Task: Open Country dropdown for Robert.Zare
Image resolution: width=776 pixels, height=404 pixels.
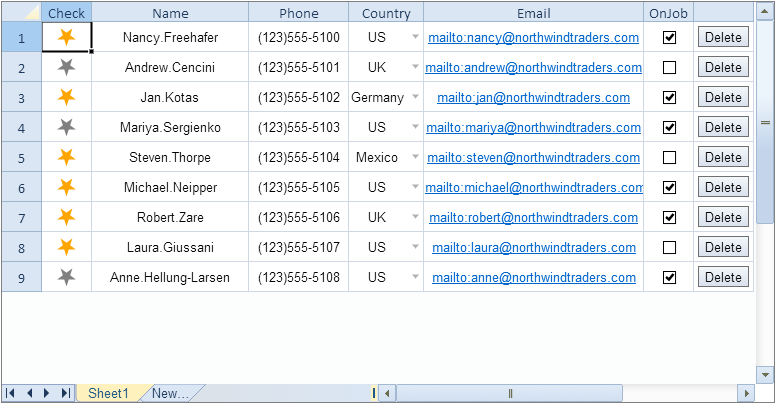Action: coord(415,217)
